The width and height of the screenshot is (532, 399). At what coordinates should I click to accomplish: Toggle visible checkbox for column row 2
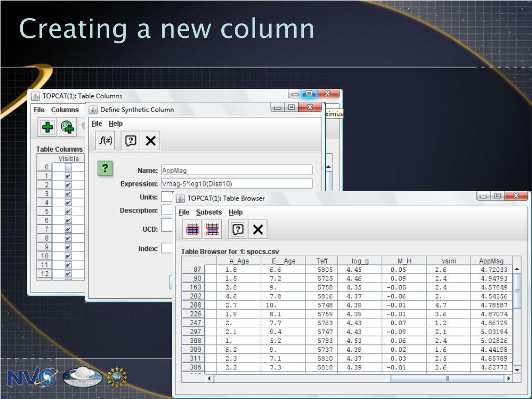tap(68, 184)
